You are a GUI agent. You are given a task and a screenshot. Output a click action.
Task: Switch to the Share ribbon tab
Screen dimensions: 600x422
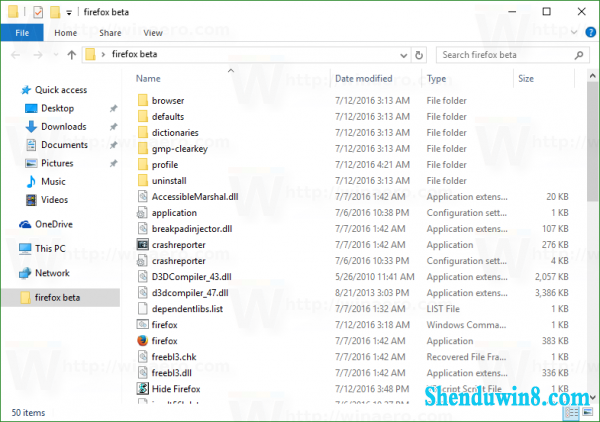point(110,33)
